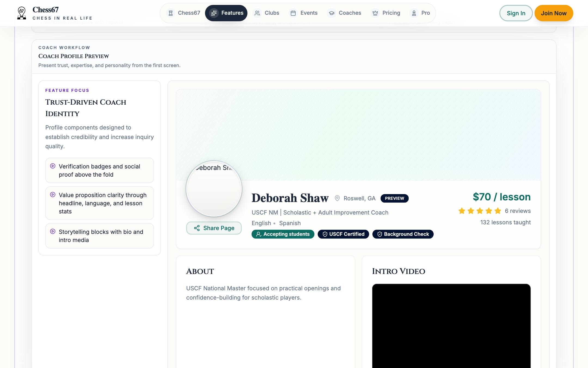Image resolution: width=588 pixels, height=368 pixels.
Task: Click the crown icon beside Pricing
Action: coord(375,13)
